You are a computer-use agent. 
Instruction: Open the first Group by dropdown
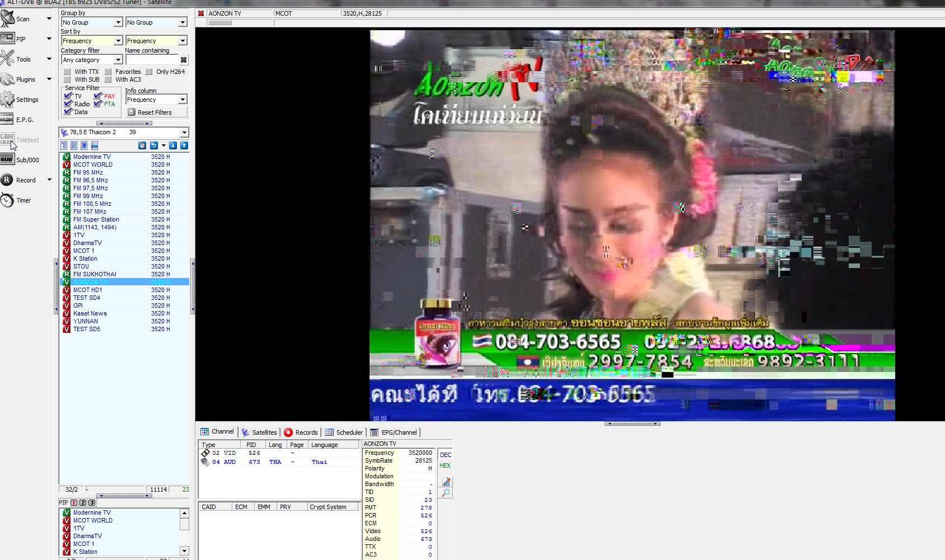click(x=118, y=22)
